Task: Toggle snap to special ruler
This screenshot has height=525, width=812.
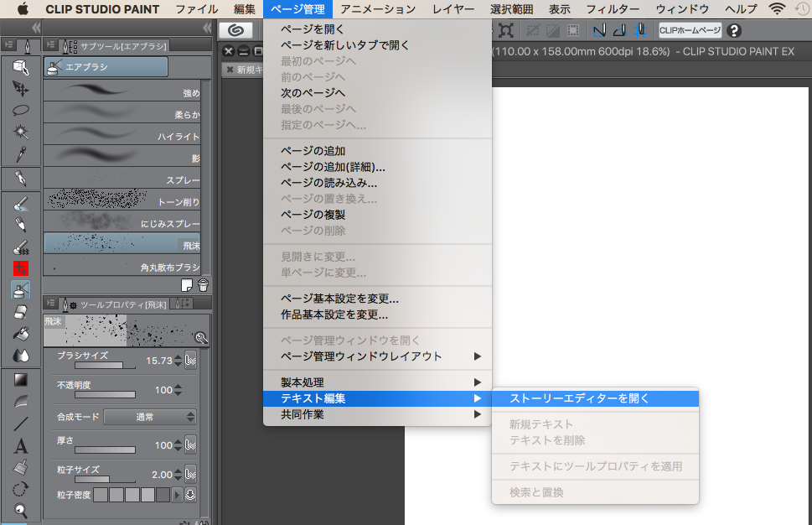Action: pyautogui.click(x=620, y=30)
